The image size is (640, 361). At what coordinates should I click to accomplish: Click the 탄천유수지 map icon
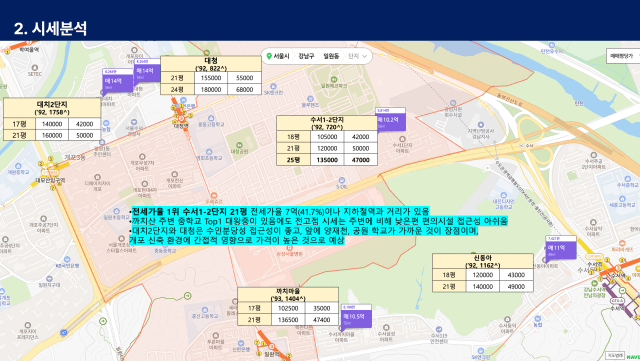point(552,45)
